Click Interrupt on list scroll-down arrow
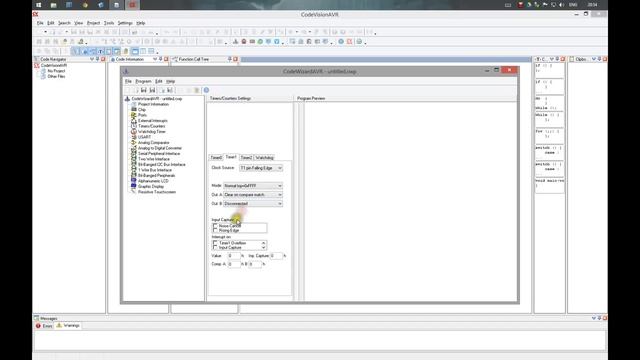The height and width of the screenshot is (360, 640). point(263,248)
